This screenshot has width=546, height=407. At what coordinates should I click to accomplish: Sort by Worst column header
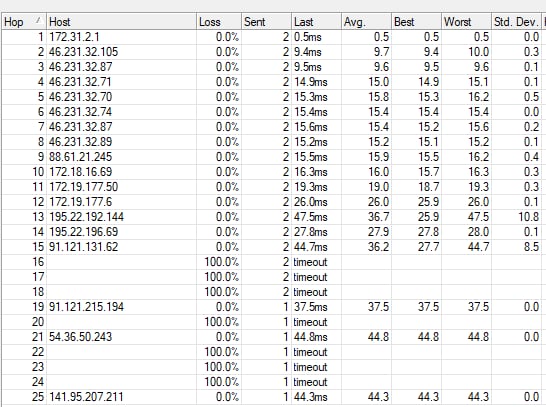[x=466, y=22]
